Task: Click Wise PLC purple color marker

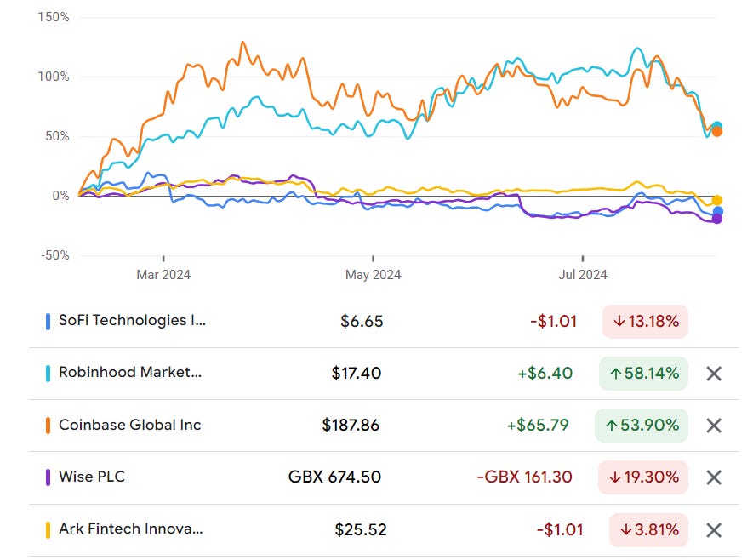Action: click(48, 477)
